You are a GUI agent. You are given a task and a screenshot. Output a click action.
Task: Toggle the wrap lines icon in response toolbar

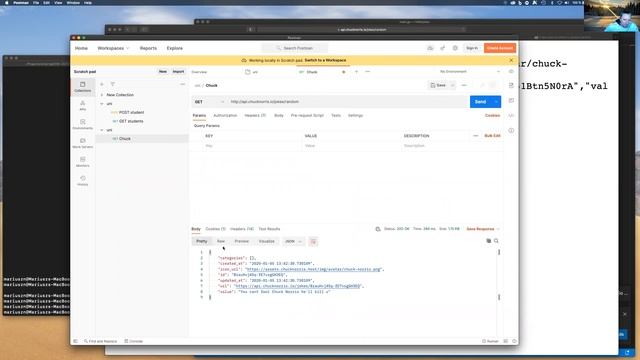click(313, 241)
